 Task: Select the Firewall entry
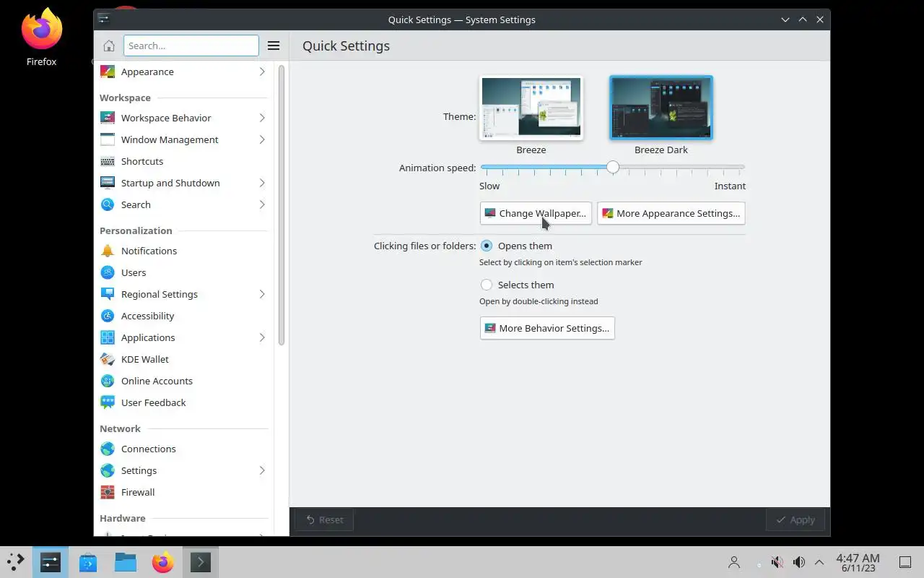pyautogui.click(x=183, y=492)
